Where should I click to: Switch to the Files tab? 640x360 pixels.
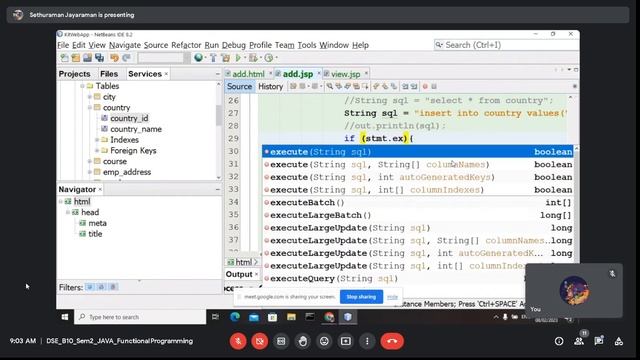point(109,74)
